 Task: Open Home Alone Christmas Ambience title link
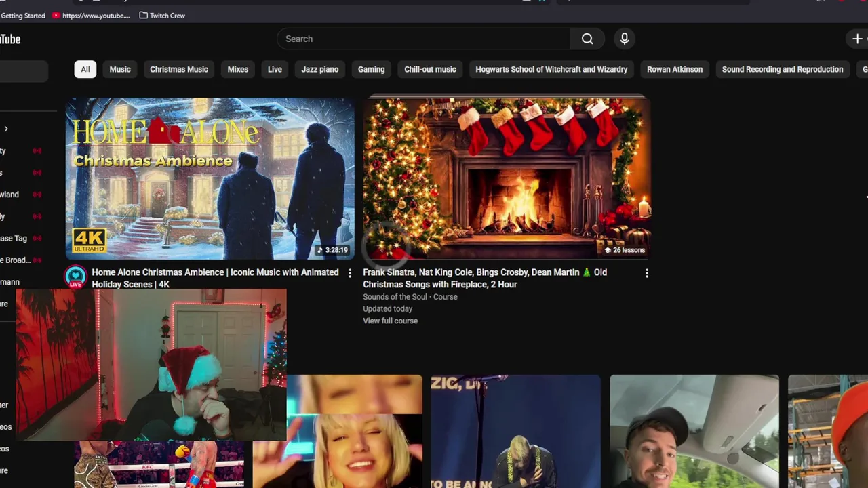215,278
